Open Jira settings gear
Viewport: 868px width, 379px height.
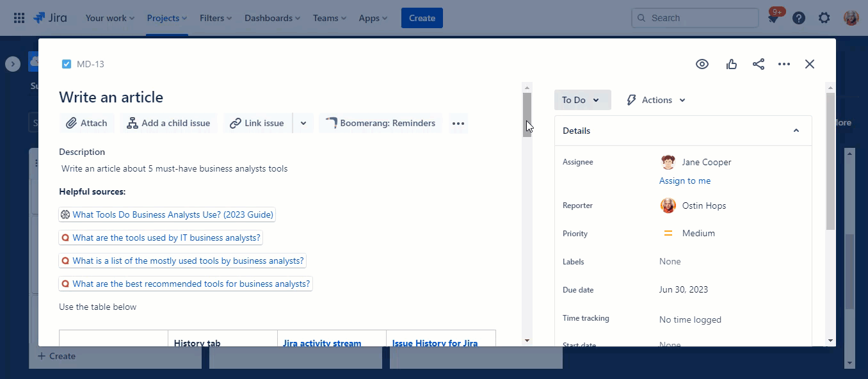824,18
